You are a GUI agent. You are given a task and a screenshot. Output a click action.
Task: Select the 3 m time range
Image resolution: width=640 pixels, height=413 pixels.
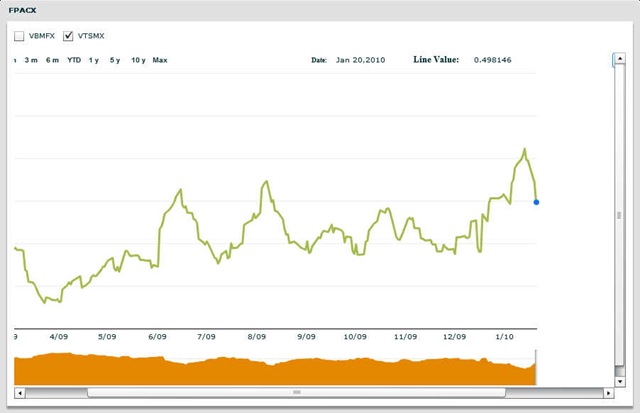[31, 60]
